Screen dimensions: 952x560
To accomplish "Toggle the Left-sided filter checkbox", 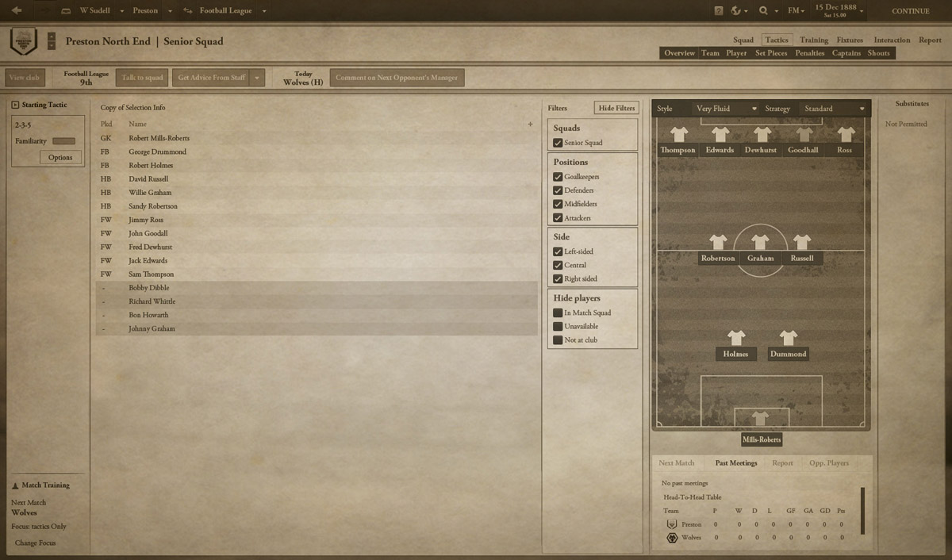I will click(558, 251).
